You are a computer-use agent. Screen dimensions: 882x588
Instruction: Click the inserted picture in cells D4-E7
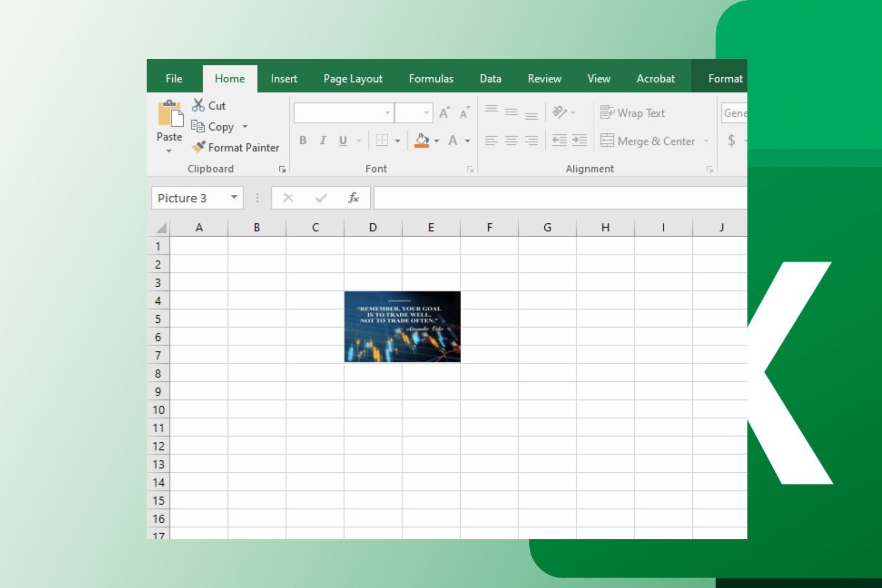(401, 326)
